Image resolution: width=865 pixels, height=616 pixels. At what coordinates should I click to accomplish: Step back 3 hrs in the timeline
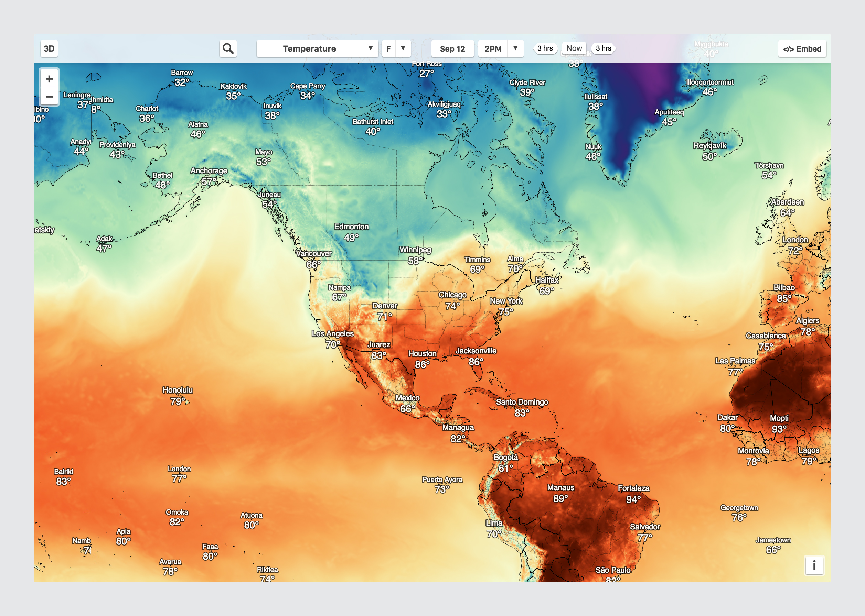[x=545, y=48]
